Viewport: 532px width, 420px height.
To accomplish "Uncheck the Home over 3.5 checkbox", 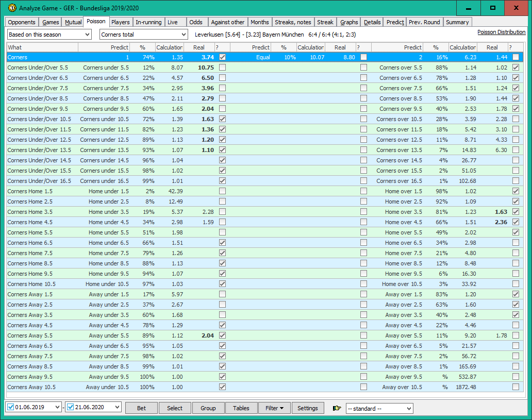I will click(516, 212).
